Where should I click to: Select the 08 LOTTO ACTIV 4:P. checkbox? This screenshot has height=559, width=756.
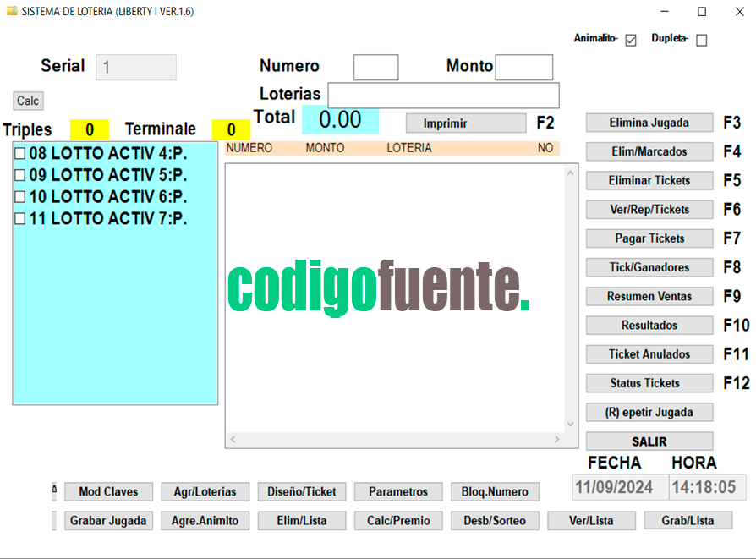coord(20,154)
